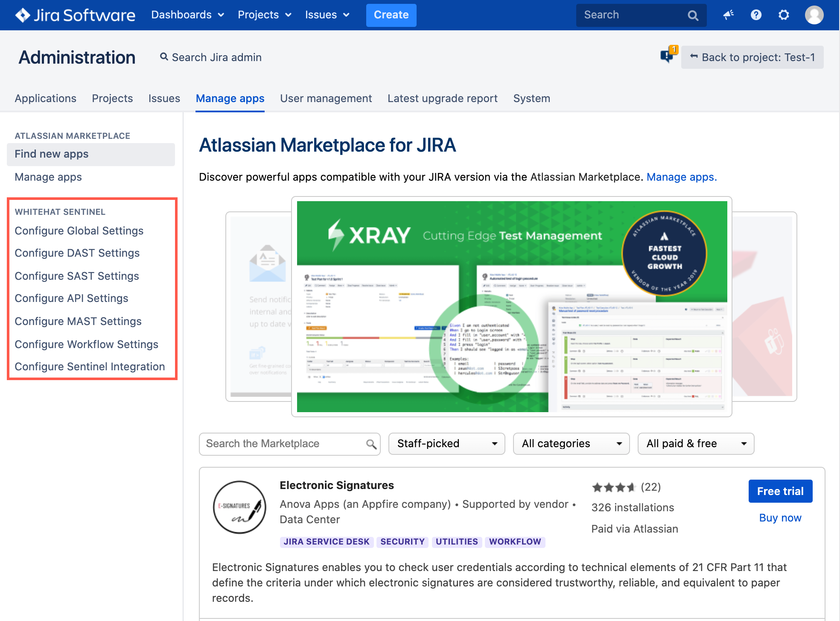Click the notification message icon with badge
Viewport: 840px width, 621px height.
pyautogui.click(x=668, y=55)
